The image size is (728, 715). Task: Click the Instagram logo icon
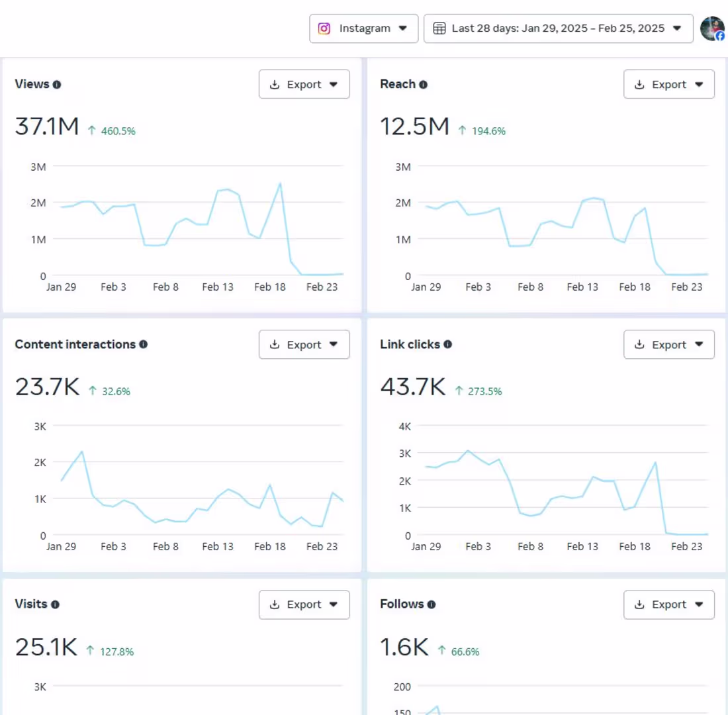(x=324, y=28)
